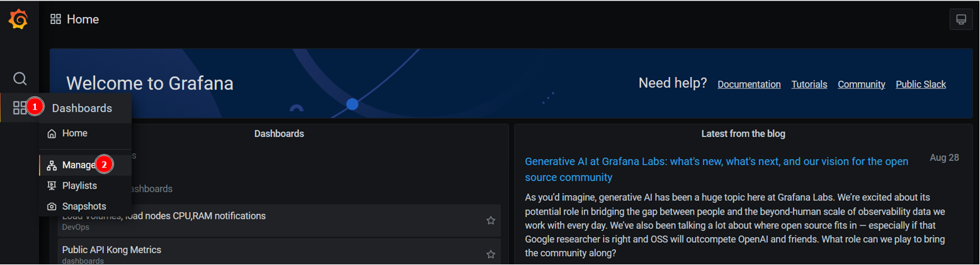Open the Community link

point(861,85)
